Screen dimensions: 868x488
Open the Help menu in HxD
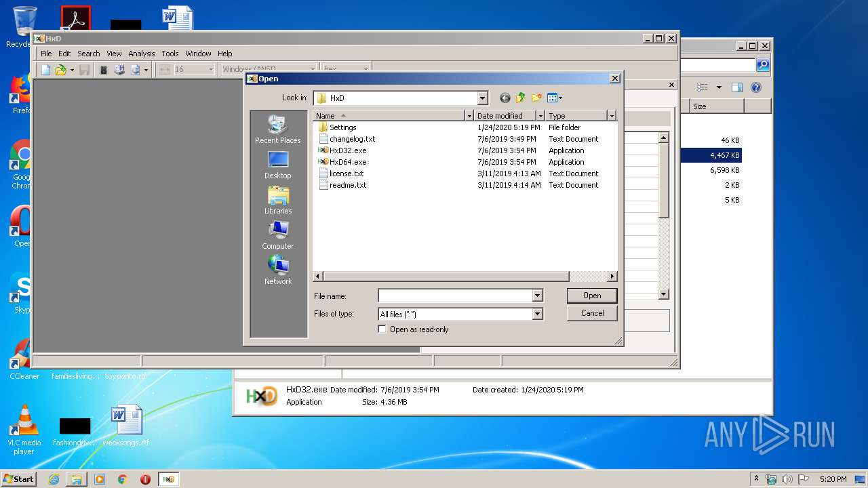pos(225,54)
